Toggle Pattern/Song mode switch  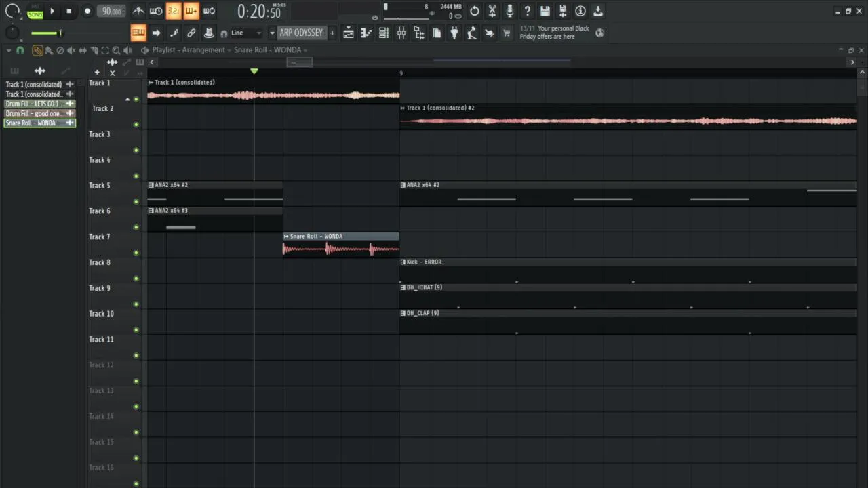click(35, 12)
